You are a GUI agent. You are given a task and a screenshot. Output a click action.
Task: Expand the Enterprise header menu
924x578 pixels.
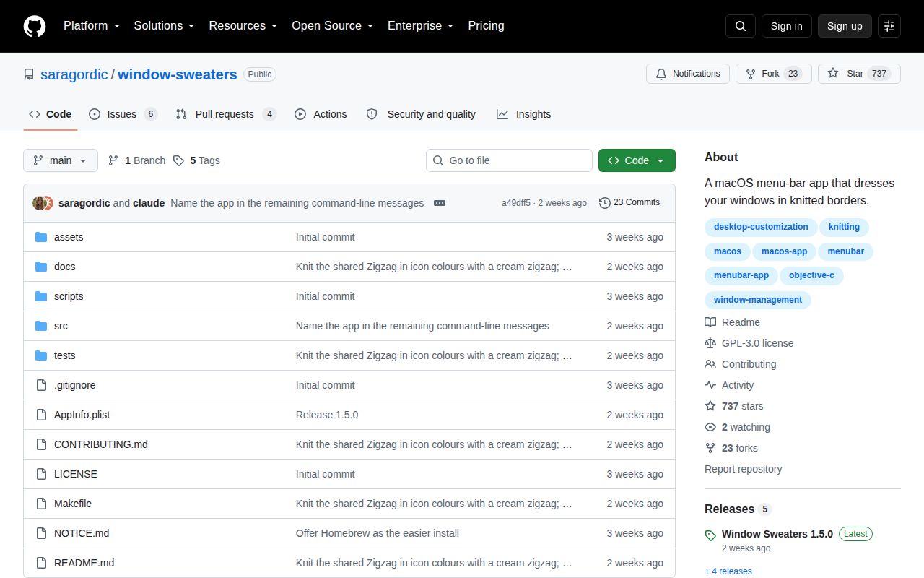point(420,26)
